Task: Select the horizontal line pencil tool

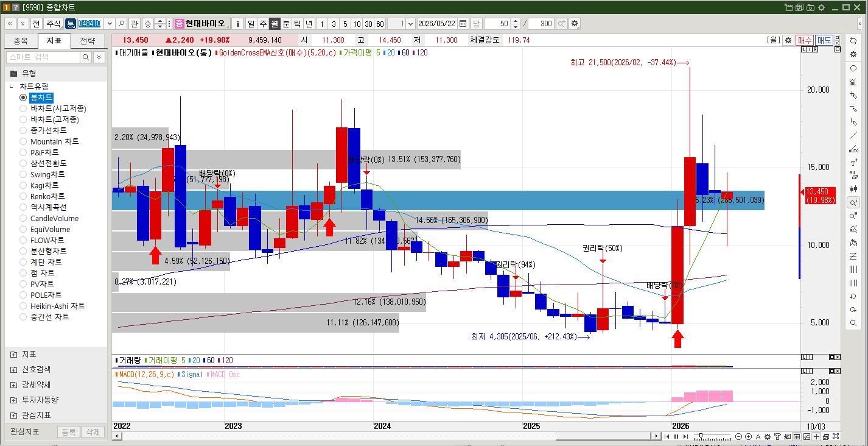Action: pos(853,108)
